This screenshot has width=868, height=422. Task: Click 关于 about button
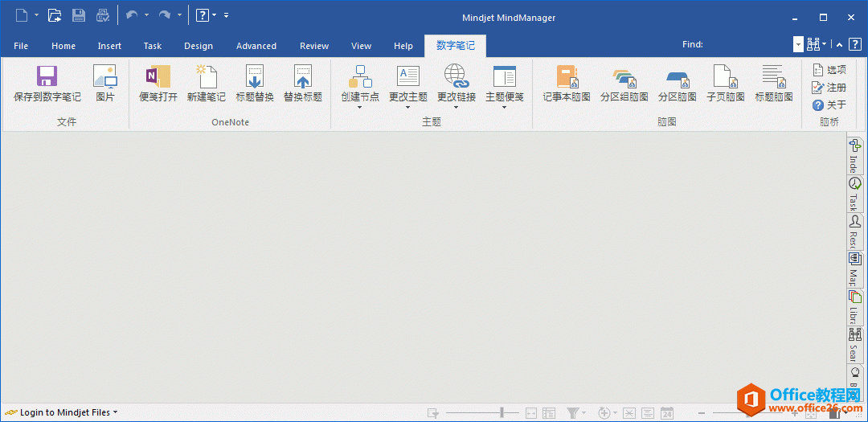[829, 104]
